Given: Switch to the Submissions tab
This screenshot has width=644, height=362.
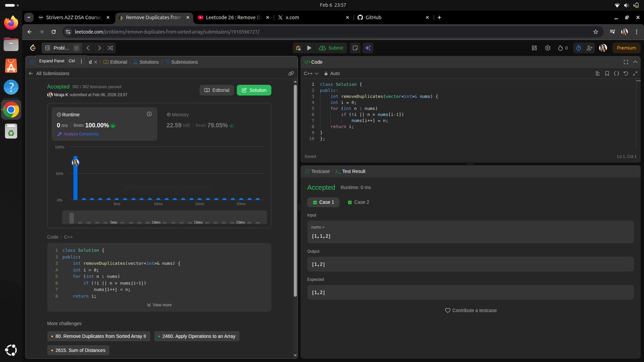Looking at the screenshot, I should click(x=181, y=62).
